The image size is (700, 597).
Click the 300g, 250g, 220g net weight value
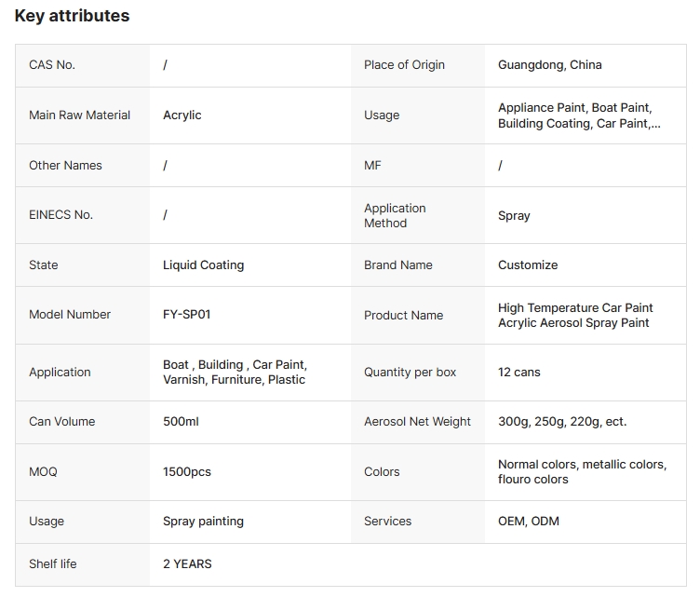click(x=561, y=422)
